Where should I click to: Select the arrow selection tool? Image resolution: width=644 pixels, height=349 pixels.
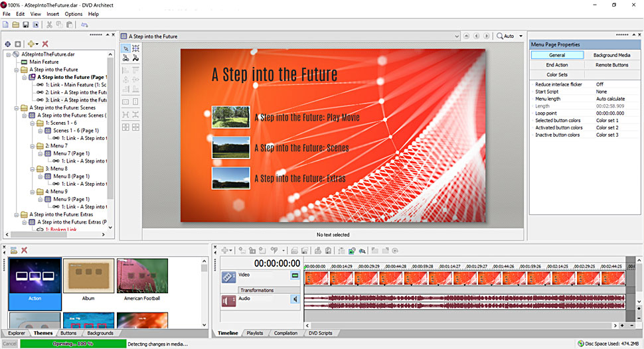click(126, 48)
